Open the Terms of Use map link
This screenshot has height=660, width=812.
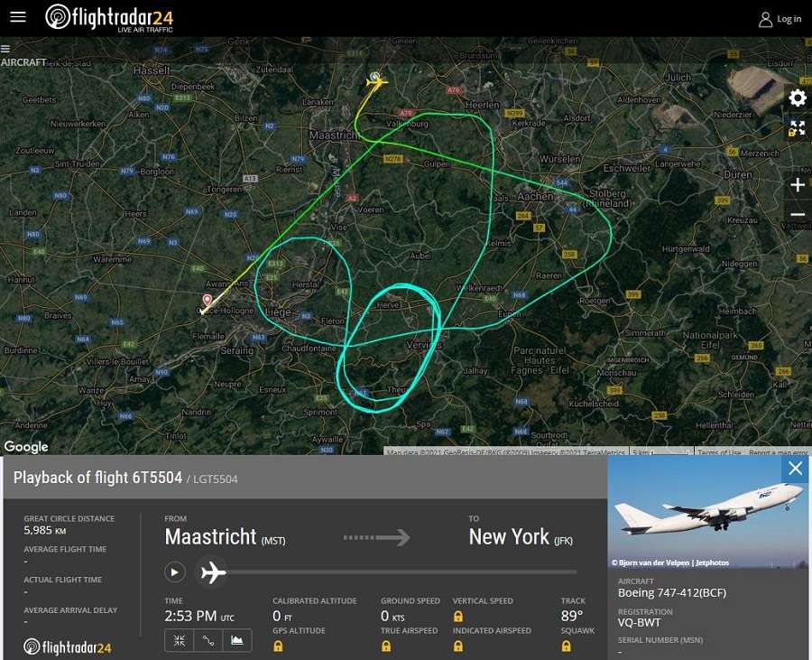click(x=719, y=452)
